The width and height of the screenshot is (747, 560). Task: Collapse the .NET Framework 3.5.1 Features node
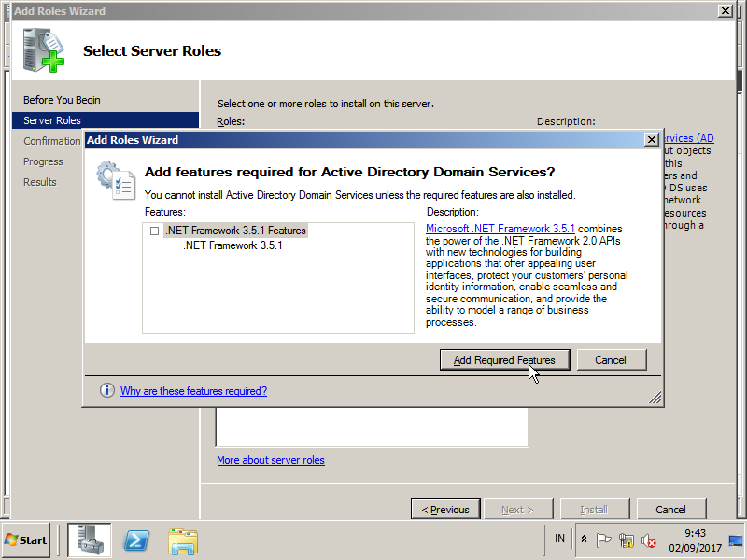click(154, 231)
